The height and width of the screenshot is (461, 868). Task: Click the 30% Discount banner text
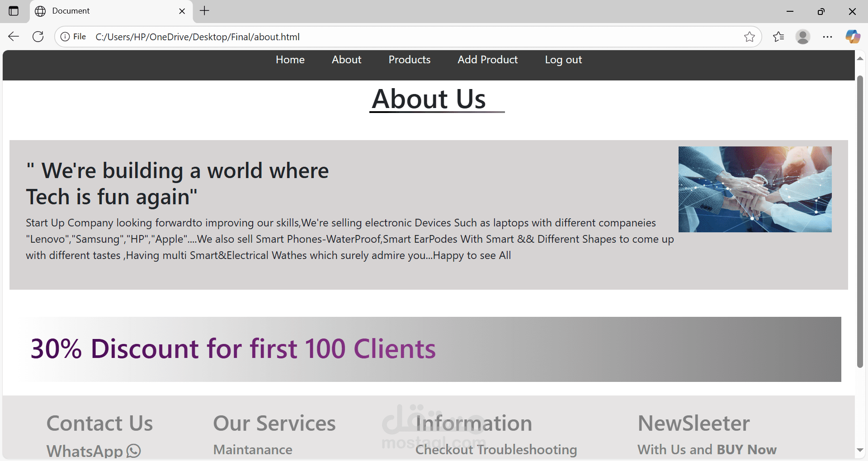click(x=233, y=348)
